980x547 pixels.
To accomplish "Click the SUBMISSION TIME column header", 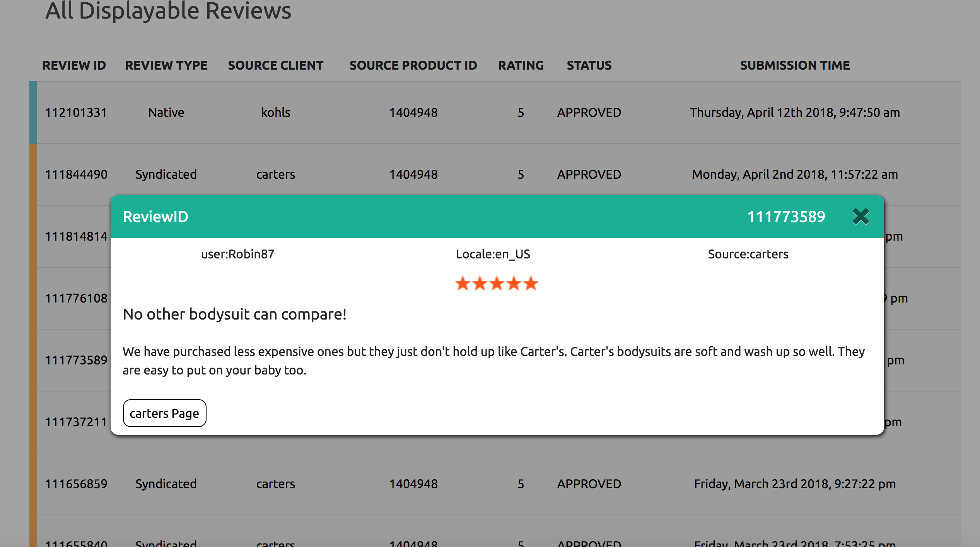I will [x=795, y=65].
